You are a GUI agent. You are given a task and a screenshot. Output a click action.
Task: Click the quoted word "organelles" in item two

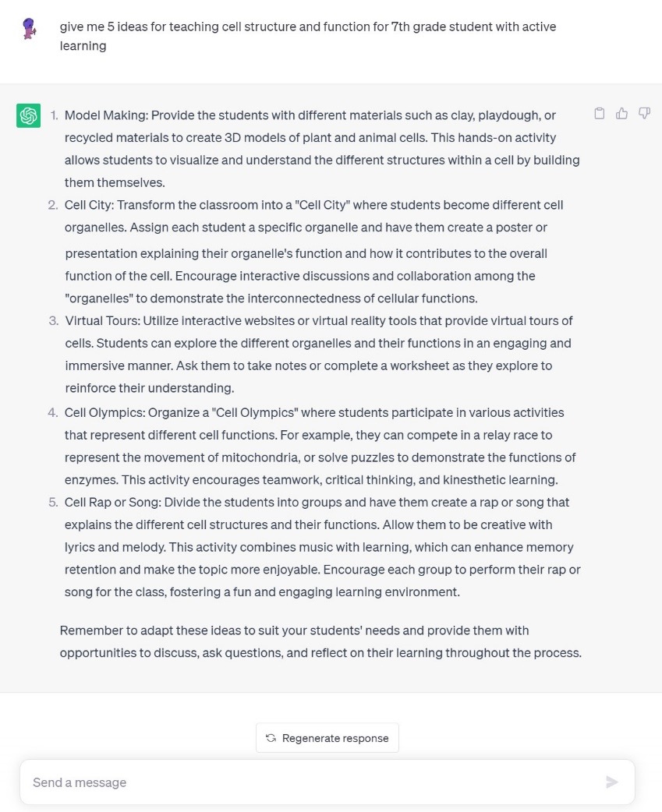pos(96,298)
